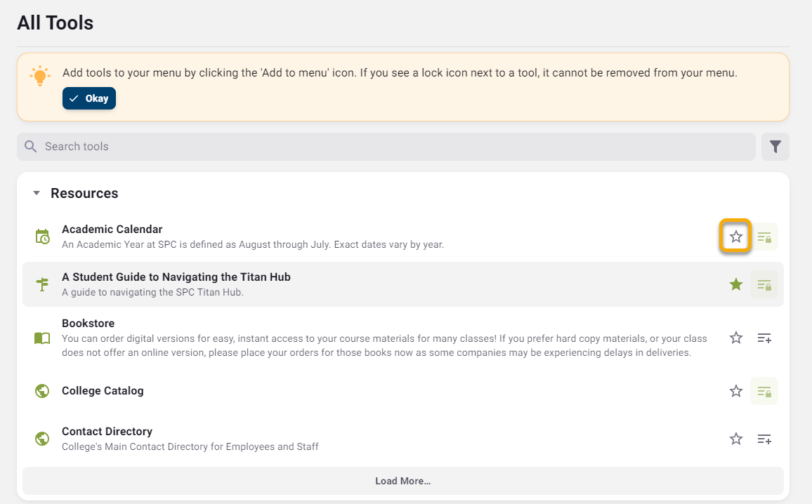Add Bookstore to your menu
The width and height of the screenshot is (812, 504).
click(764, 338)
